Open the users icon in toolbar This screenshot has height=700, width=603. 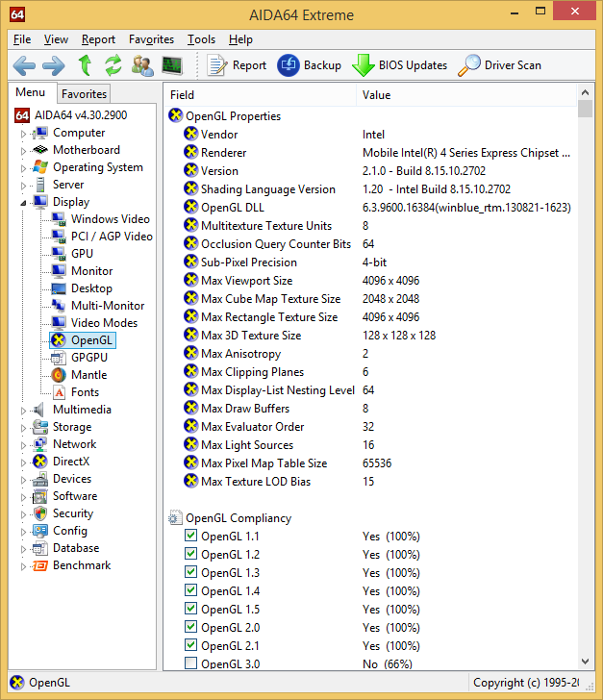click(x=142, y=65)
